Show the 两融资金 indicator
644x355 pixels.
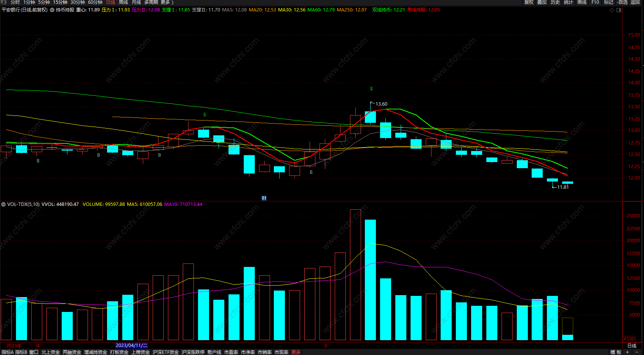tap(72, 352)
